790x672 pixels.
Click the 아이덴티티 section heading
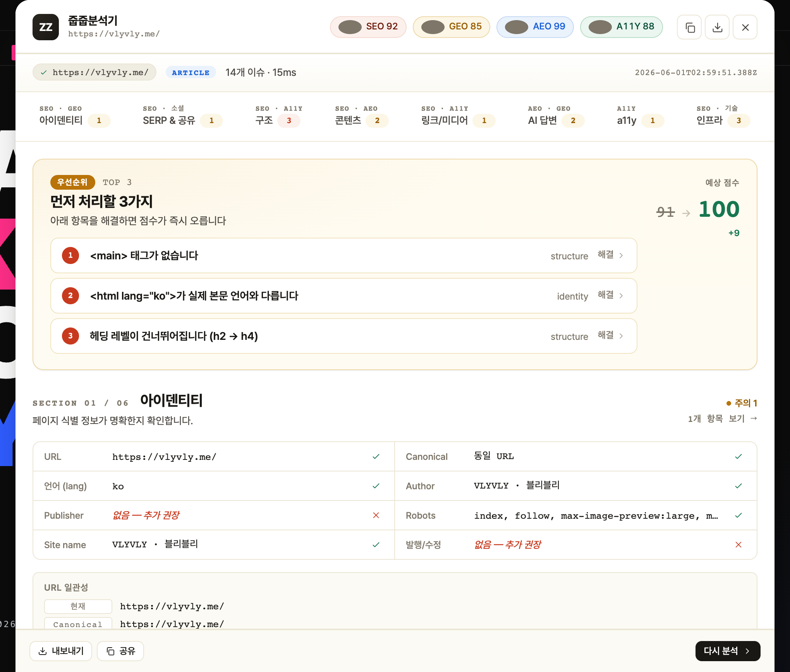coord(171,400)
